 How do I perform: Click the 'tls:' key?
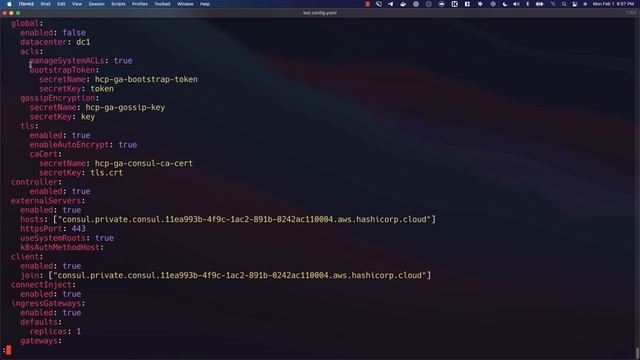pyautogui.click(x=29, y=126)
